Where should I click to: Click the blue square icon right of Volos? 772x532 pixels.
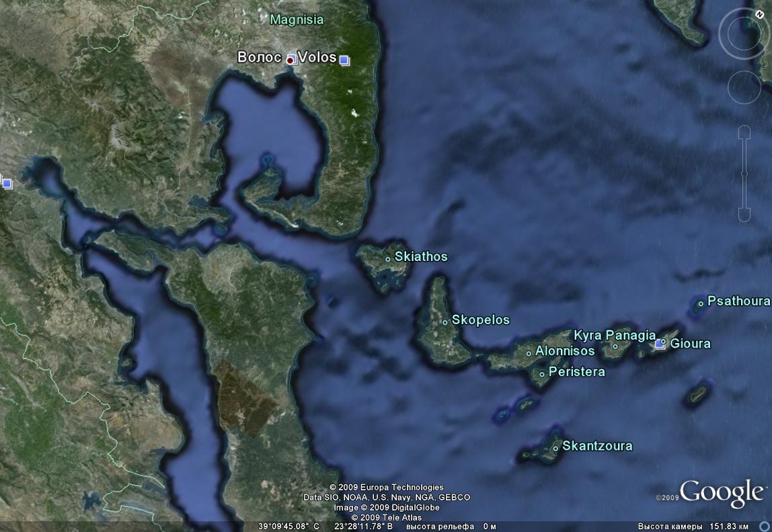pos(344,61)
